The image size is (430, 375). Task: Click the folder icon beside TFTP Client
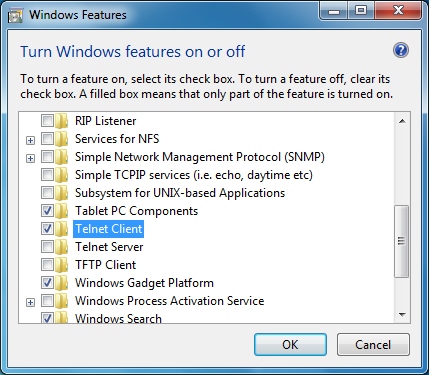(62, 265)
